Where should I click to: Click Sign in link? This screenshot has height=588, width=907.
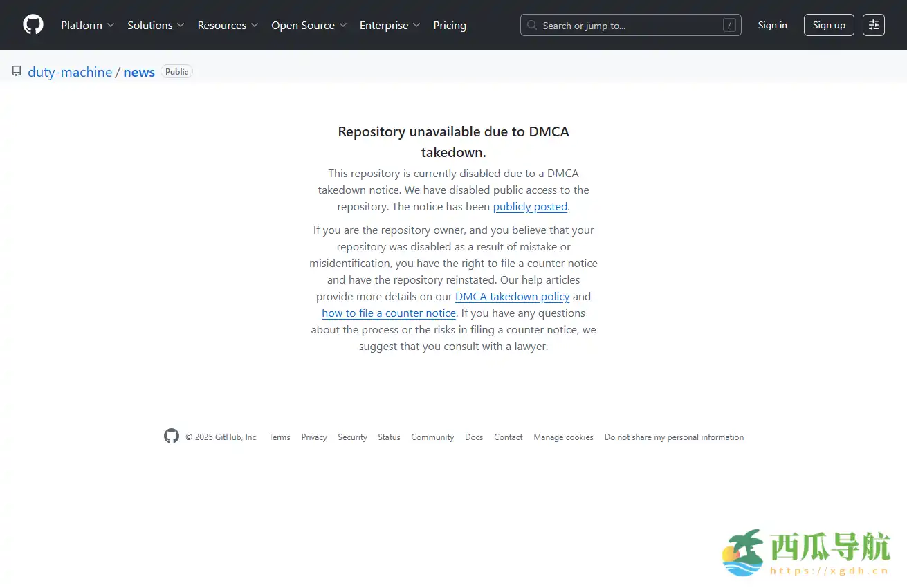tap(772, 25)
